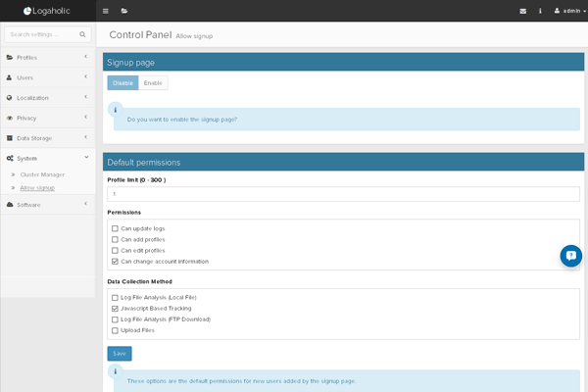Open the mail envelope icon

522,11
